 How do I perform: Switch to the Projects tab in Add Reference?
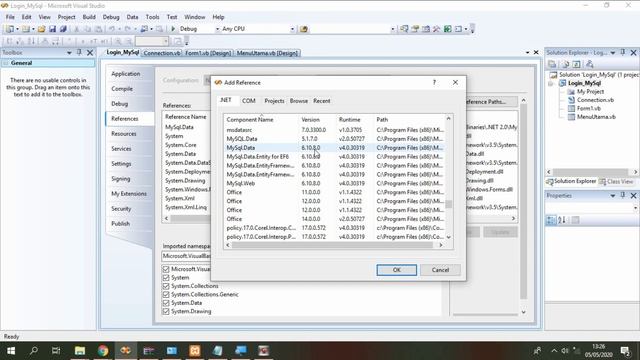point(274,101)
